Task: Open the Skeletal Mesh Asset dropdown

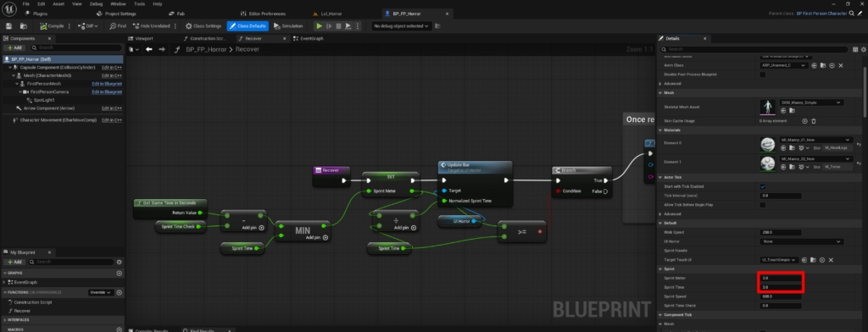Action: coord(811,102)
